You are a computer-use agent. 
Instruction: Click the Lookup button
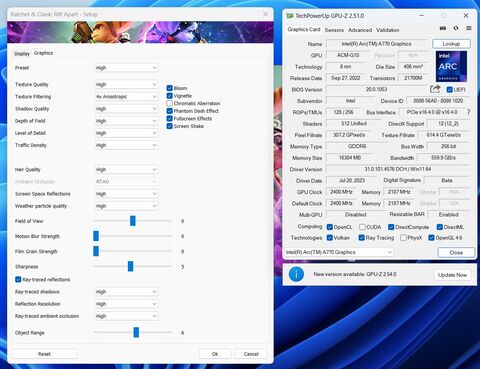click(451, 44)
